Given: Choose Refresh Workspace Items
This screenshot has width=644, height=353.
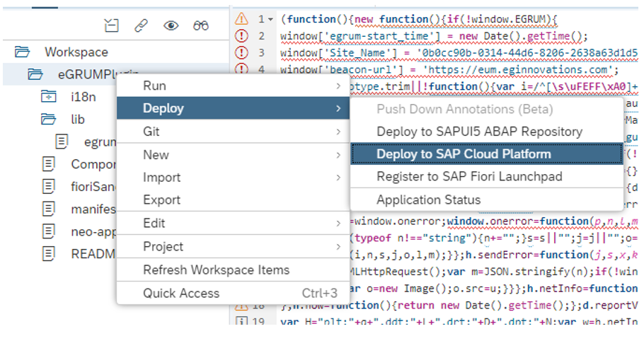Looking at the screenshot, I should click(233, 270).
